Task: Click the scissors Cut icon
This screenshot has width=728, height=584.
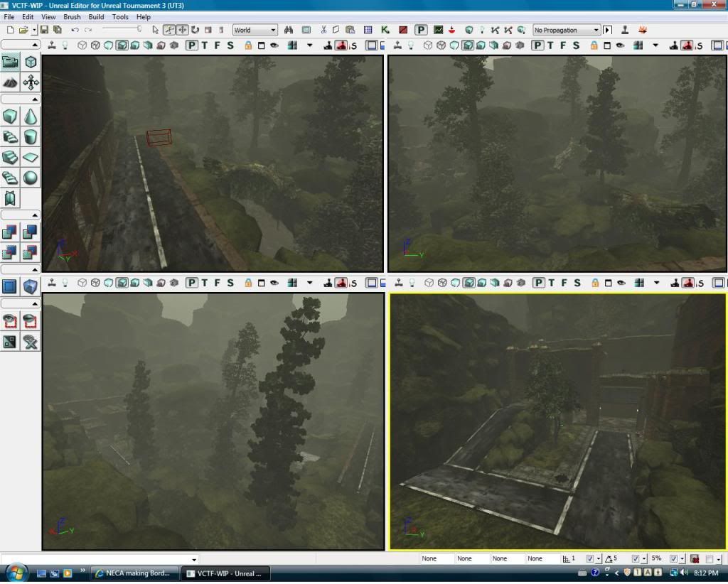Action: point(323,30)
